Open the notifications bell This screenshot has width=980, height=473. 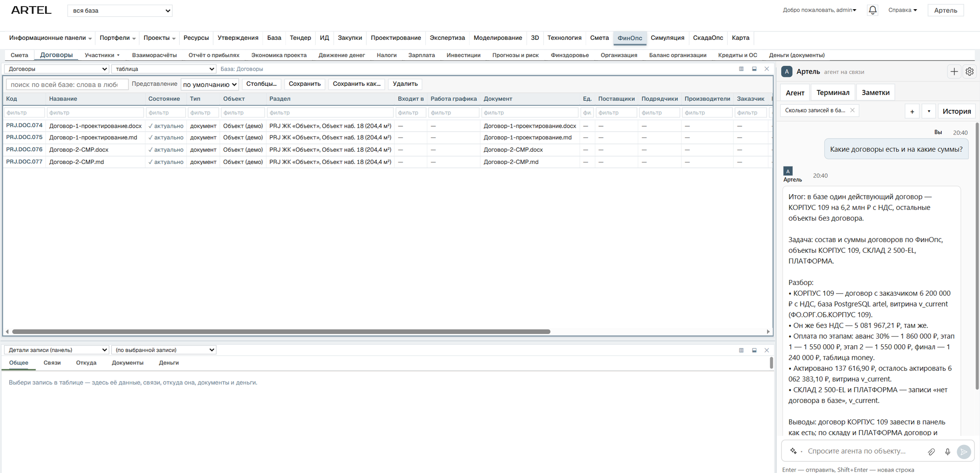[x=872, y=10]
